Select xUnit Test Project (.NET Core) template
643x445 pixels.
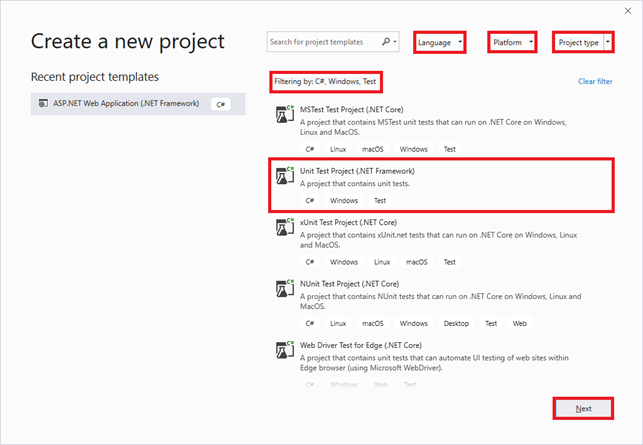coord(441,242)
